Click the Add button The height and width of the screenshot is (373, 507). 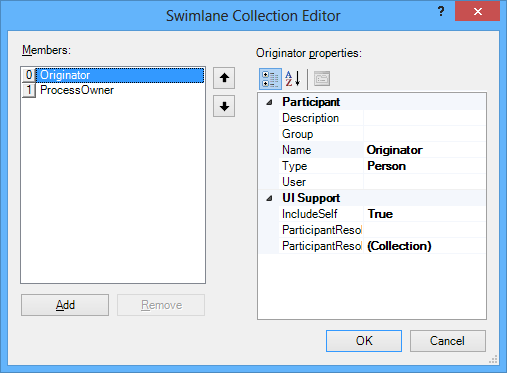[x=65, y=305]
